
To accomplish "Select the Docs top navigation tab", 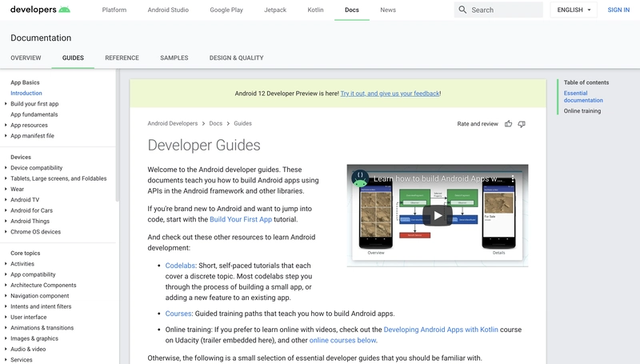I will point(352,10).
